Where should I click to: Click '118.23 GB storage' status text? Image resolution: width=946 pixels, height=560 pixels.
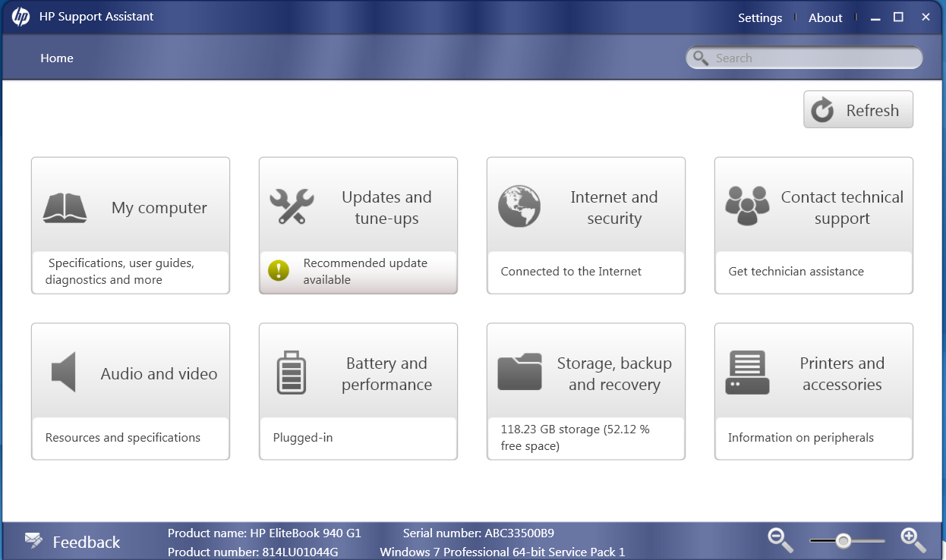click(575, 438)
